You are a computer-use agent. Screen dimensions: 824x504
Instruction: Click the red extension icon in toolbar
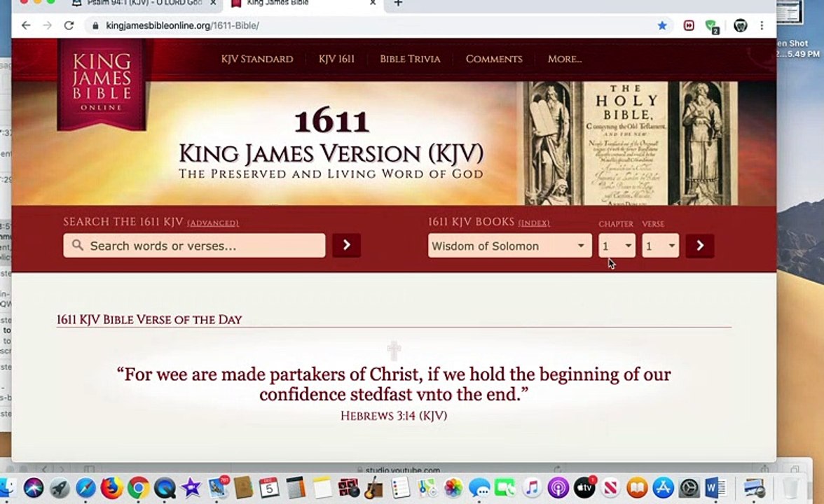(688, 25)
